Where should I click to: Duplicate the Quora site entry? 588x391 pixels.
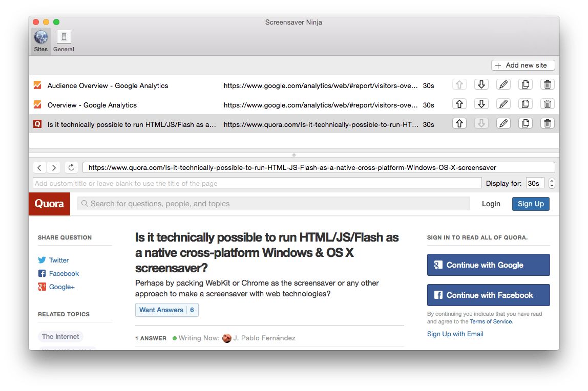coord(526,124)
